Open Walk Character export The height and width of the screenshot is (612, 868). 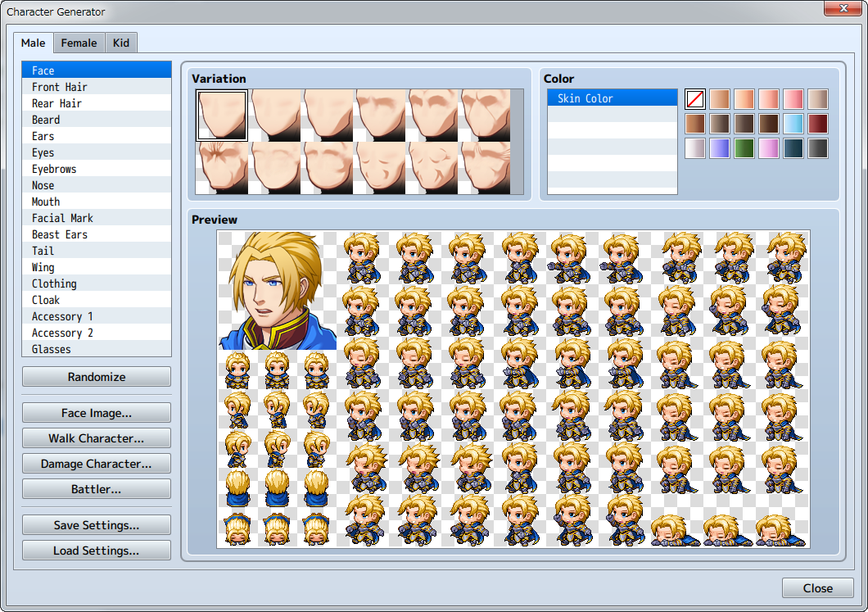97,438
